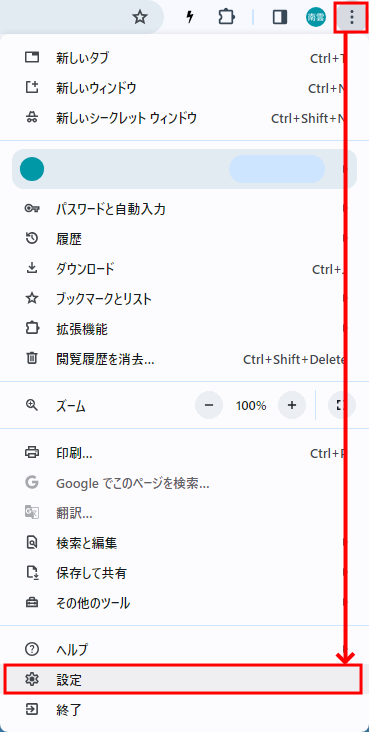The width and height of the screenshot is (369, 732).
Task: Increase zoom with the plus button
Action: (x=292, y=405)
